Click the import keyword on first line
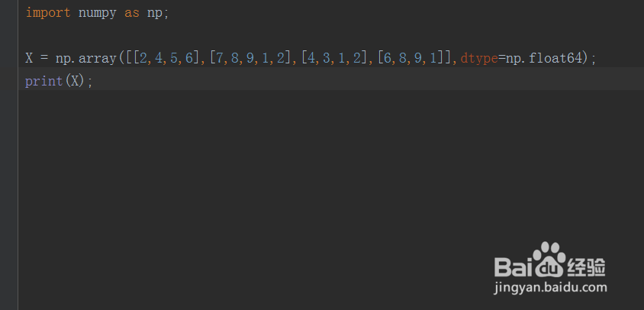 coord(48,13)
